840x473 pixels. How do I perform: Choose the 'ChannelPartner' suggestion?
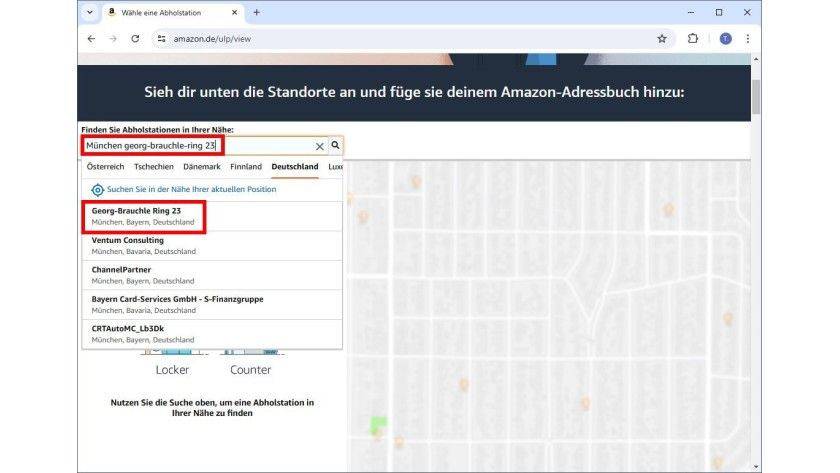pyautogui.click(x=212, y=275)
